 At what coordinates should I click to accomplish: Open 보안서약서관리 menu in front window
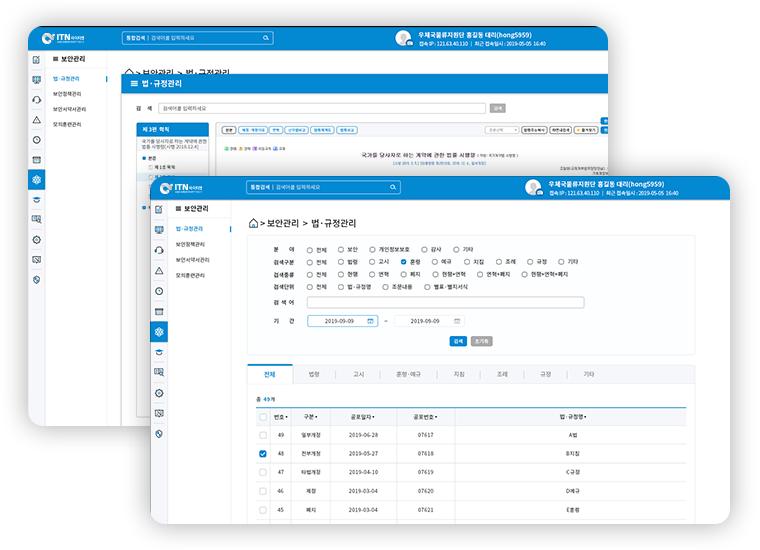(x=192, y=260)
